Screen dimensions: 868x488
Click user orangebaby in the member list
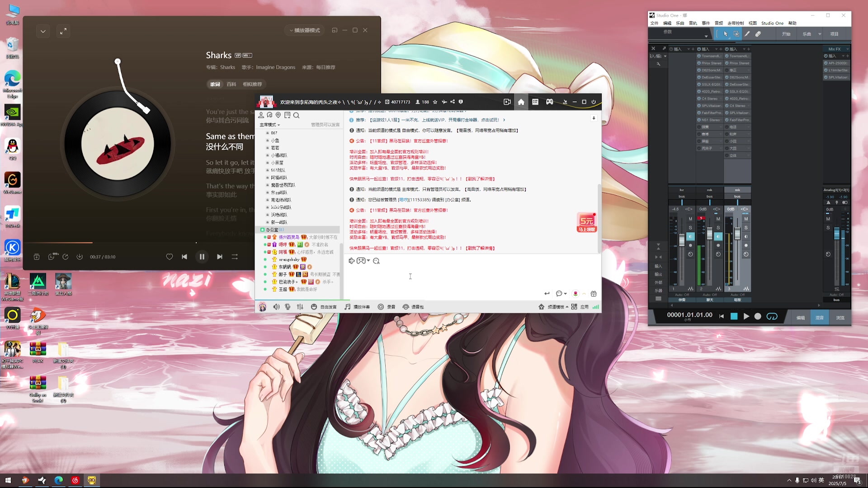tap(289, 260)
